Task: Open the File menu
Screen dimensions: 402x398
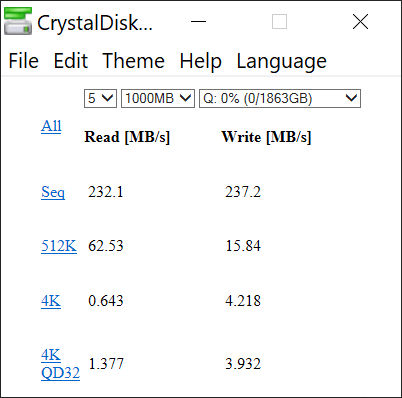Action: (x=24, y=61)
